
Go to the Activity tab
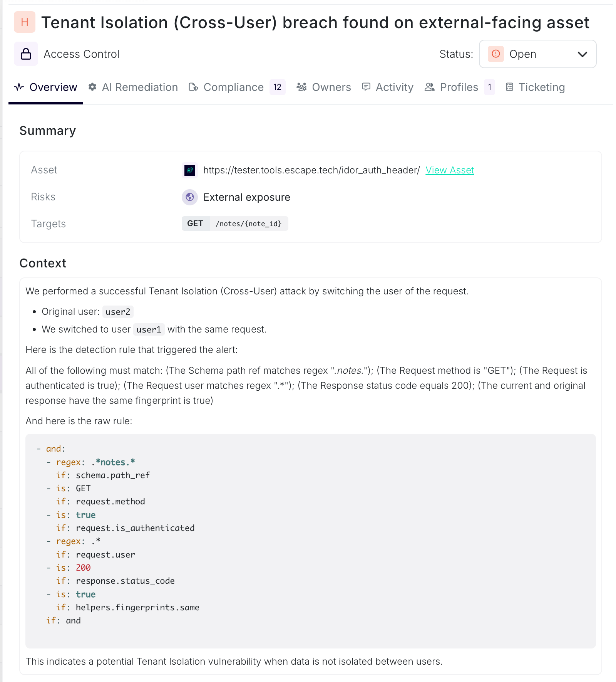(394, 87)
